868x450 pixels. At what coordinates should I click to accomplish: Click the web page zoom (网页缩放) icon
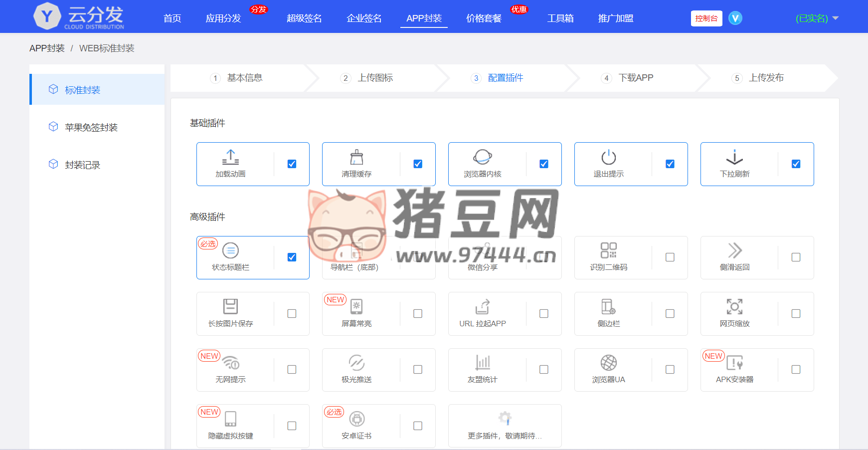click(x=734, y=306)
